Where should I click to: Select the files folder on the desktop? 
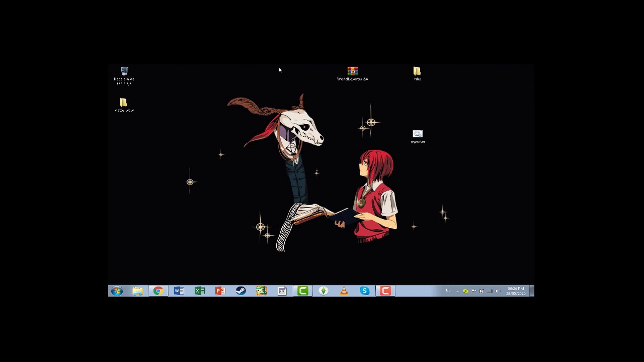[x=417, y=73]
